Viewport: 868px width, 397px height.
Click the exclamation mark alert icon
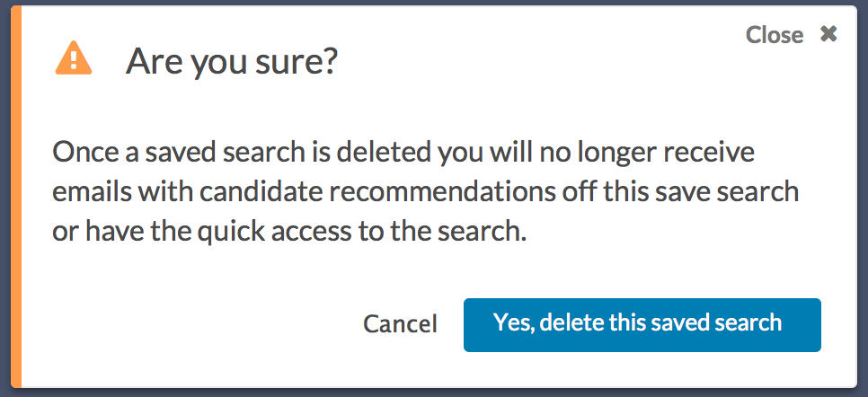[x=74, y=58]
